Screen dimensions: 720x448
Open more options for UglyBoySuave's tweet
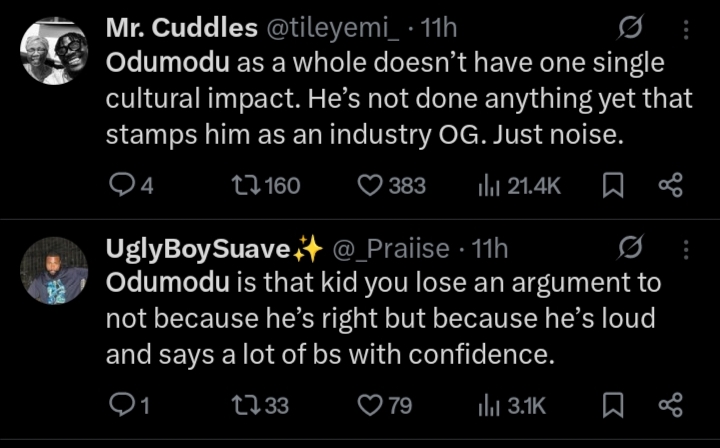pyautogui.click(x=686, y=248)
